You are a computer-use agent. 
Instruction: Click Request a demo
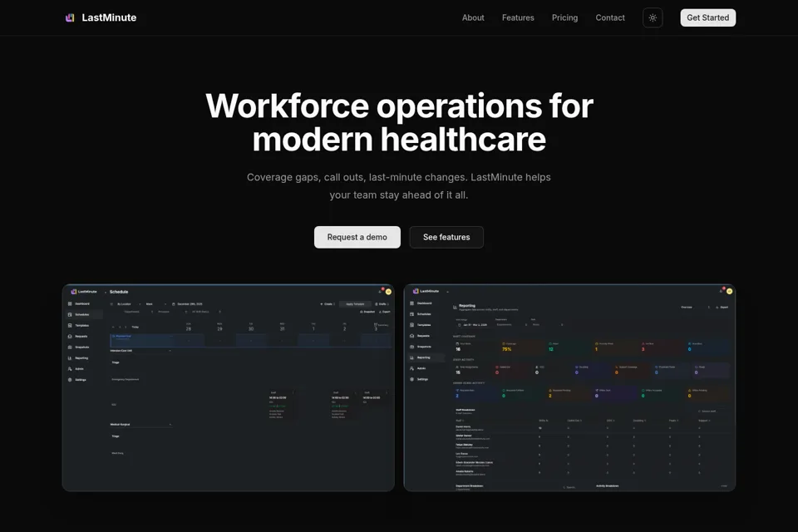pyautogui.click(x=357, y=237)
